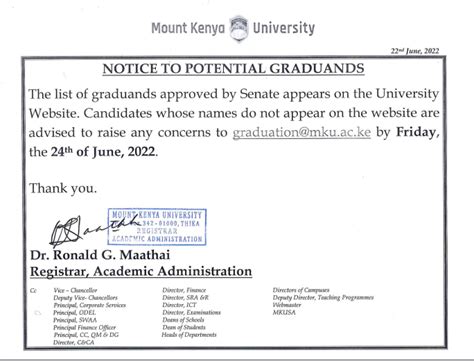474x361 pixels.
Task: Click the Registrar, Academic Administration title
Action: [141, 271]
